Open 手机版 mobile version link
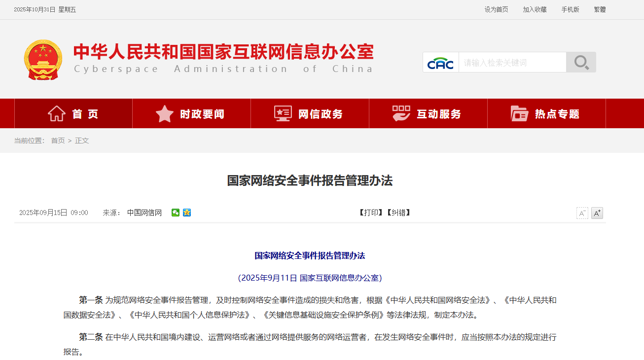Screen dimensions: 644x360 [570, 9]
